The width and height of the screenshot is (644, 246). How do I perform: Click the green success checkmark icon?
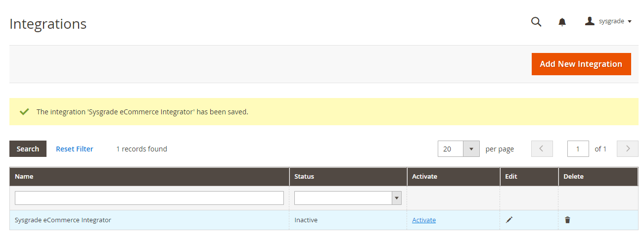(24, 112)
